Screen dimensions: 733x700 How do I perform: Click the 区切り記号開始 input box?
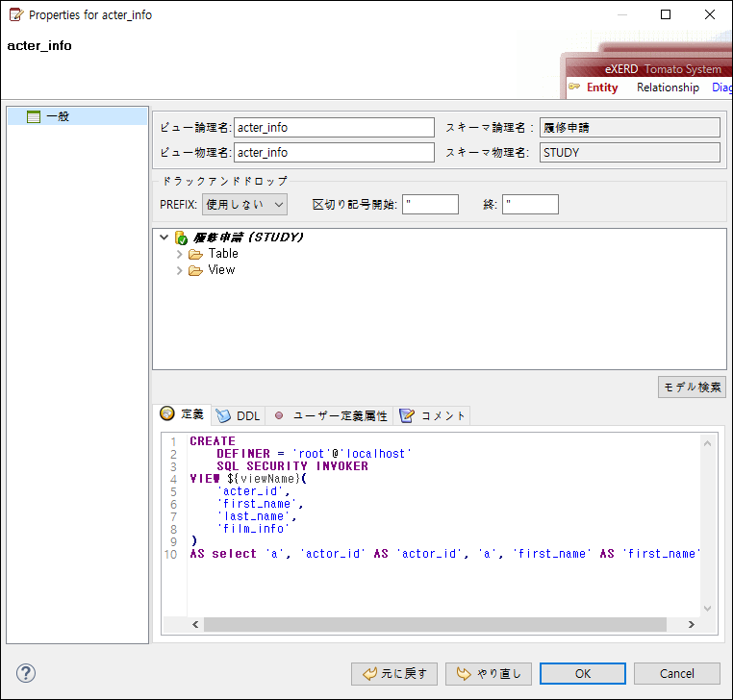click(x=430, y=204)
